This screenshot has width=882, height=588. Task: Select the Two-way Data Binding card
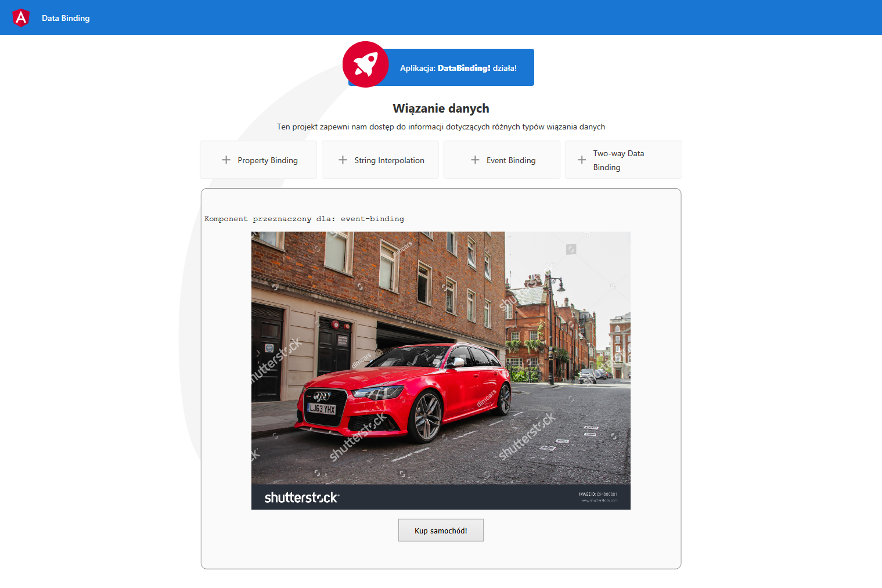click(x=624, y=160)
